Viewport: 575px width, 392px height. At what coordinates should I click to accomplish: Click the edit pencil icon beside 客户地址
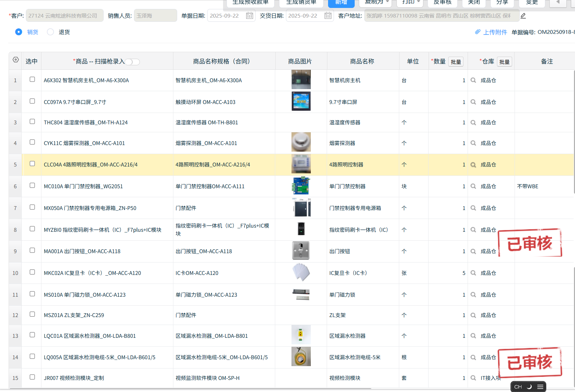pos(523,16)
